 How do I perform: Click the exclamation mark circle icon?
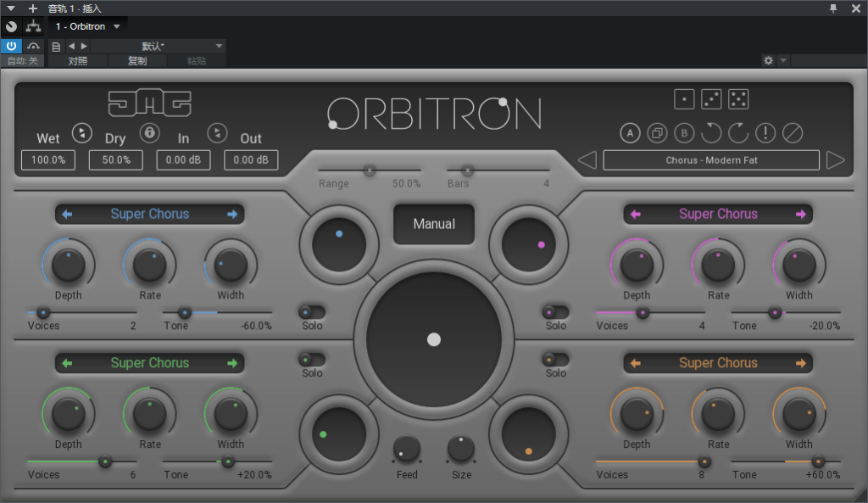(765, 133)
